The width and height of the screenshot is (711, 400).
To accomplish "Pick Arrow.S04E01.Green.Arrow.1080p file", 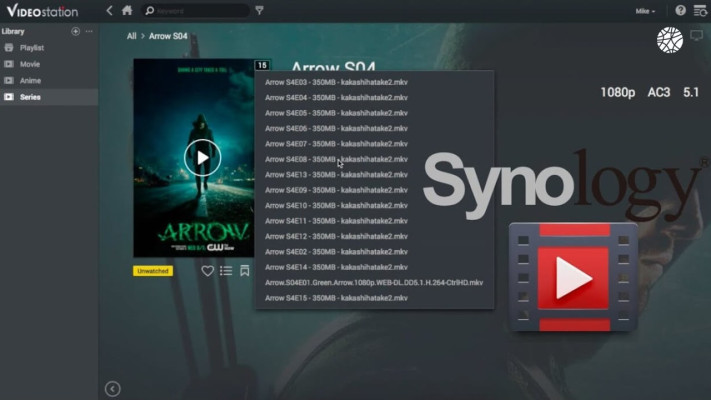I will click(375, 283).
